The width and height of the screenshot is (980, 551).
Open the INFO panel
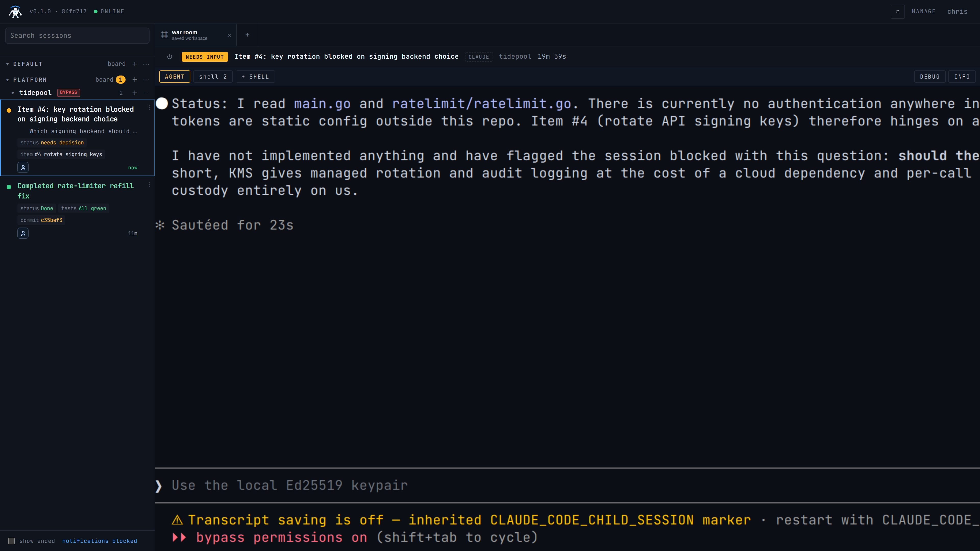(962, 77)
